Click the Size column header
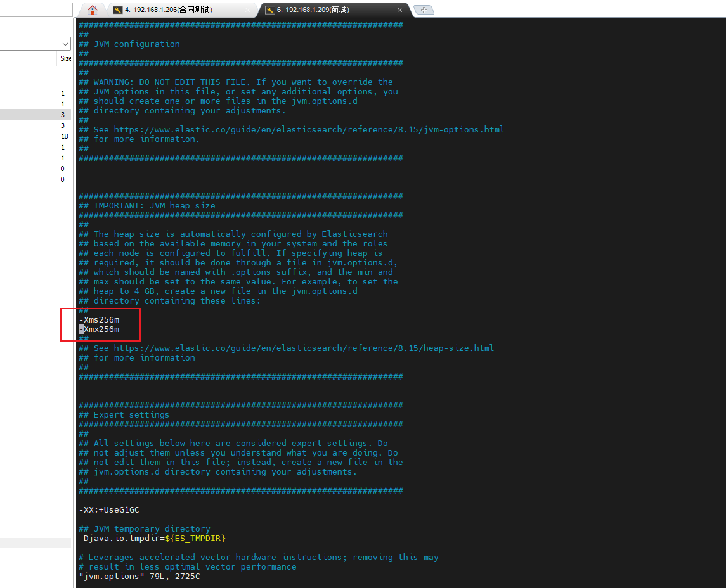 click(66, 58)
